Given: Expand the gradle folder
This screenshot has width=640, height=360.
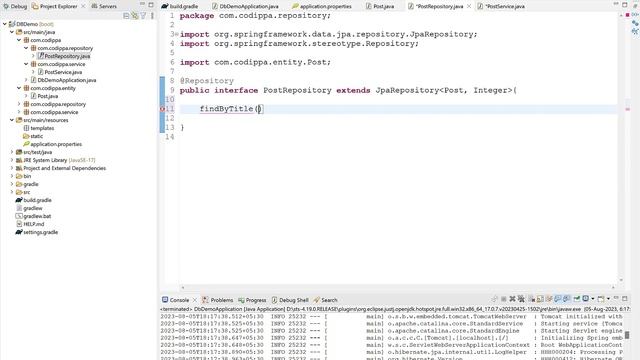Looking at the screenshot, I should tap(12, 184).
